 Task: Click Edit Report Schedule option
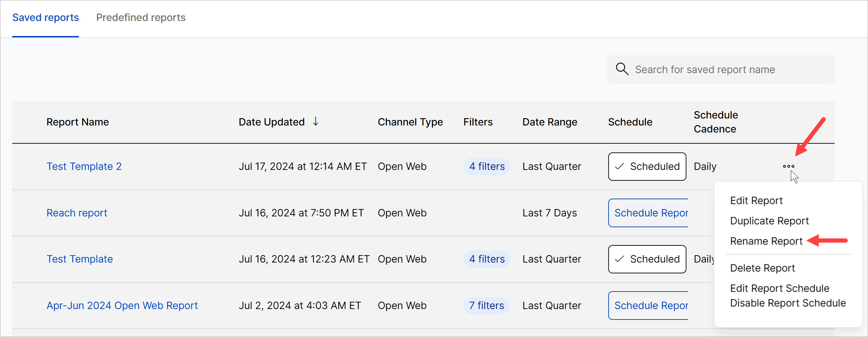(x=779, y=288)
